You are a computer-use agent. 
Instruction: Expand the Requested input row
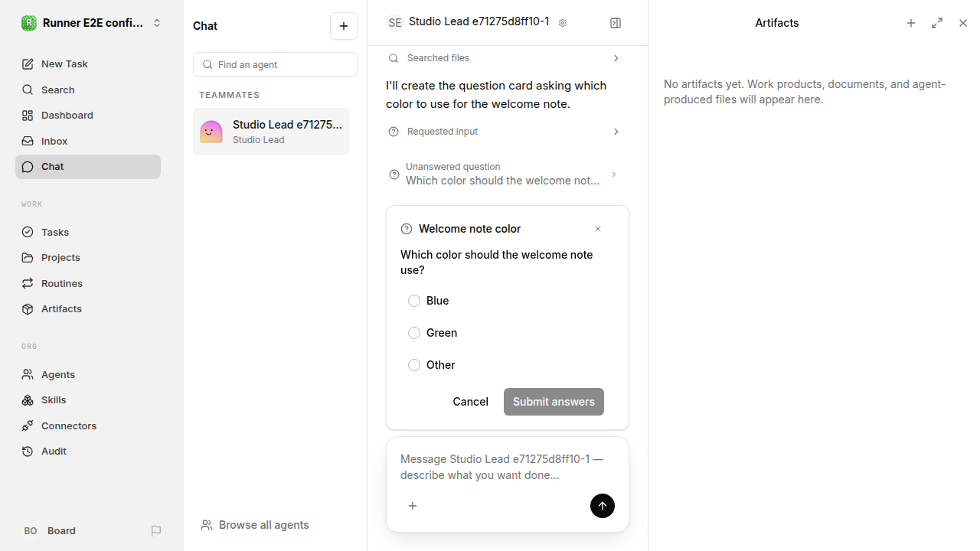[504, 132]
